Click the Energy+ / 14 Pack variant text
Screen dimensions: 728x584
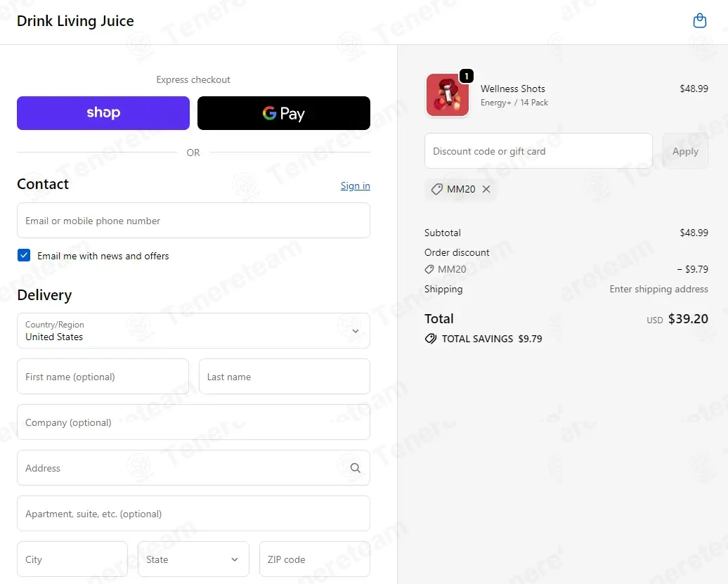pos(514,103)
